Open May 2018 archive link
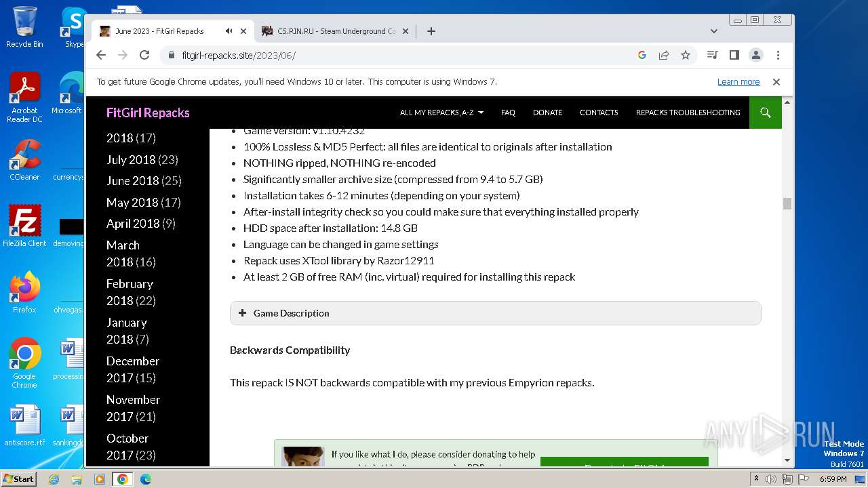This screenshot has width=868, height=488. (132, 203)
